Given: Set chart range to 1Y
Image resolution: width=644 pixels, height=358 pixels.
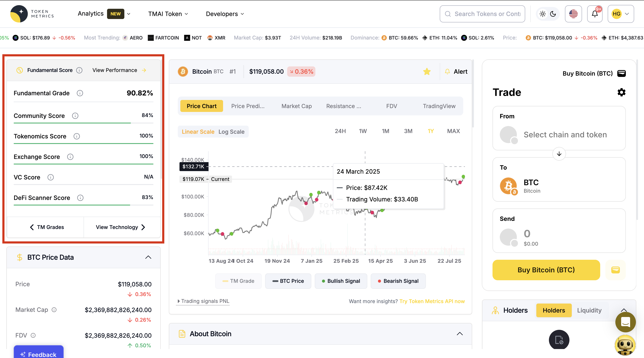Looking at the screenshot, I should [431, 131].
